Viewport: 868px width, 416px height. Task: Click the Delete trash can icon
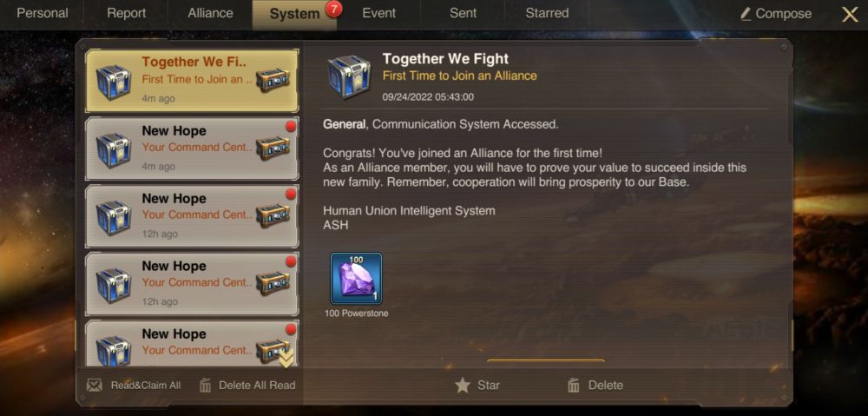574,386
